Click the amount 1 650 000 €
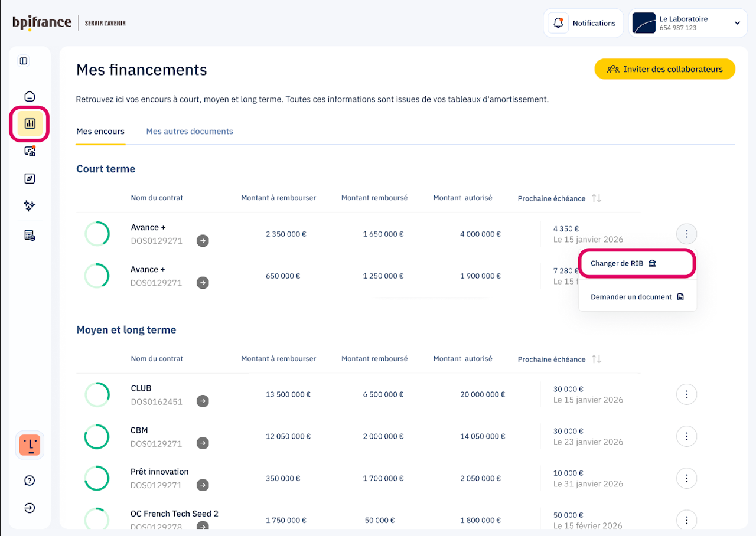Viewport: 756px width, 536px height. click(x=383, y=234)
